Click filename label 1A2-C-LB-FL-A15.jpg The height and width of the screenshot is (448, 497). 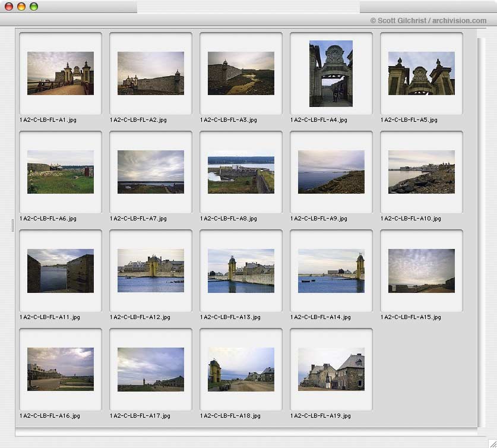[411, 317]
